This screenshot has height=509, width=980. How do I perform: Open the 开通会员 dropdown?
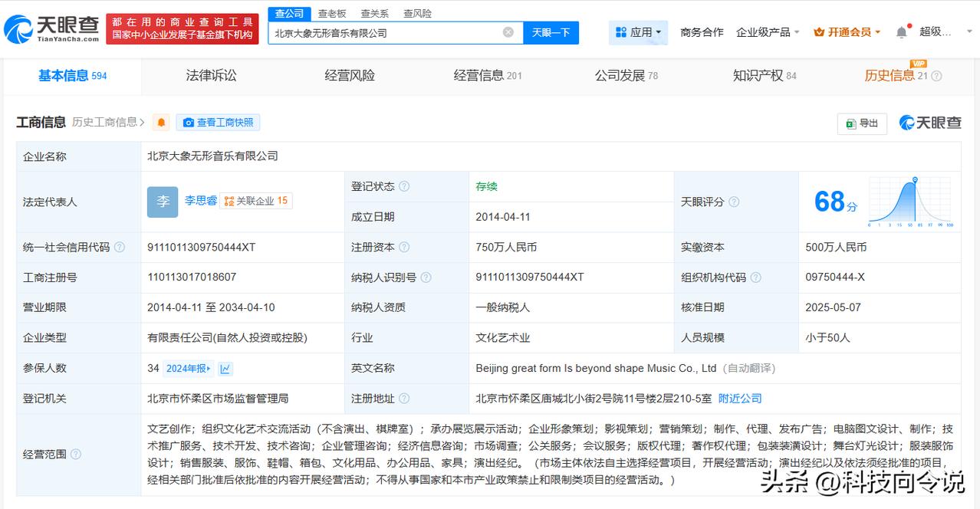point(847,32)
